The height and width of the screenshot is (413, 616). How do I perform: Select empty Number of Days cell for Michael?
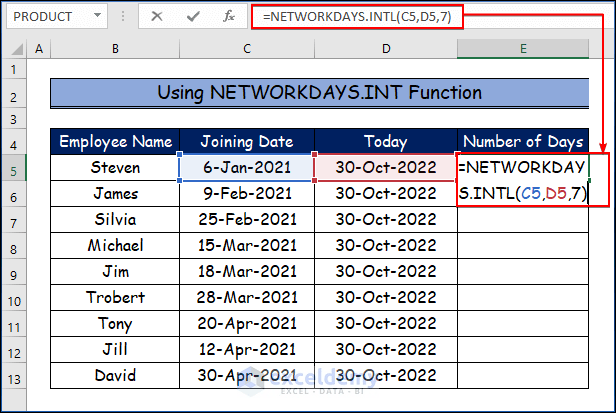523,245
